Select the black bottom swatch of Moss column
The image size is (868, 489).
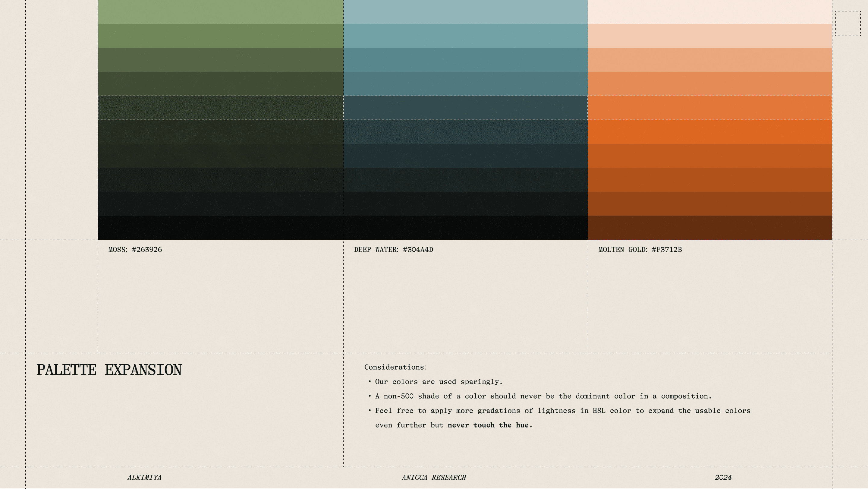click(x=220, y=228)
